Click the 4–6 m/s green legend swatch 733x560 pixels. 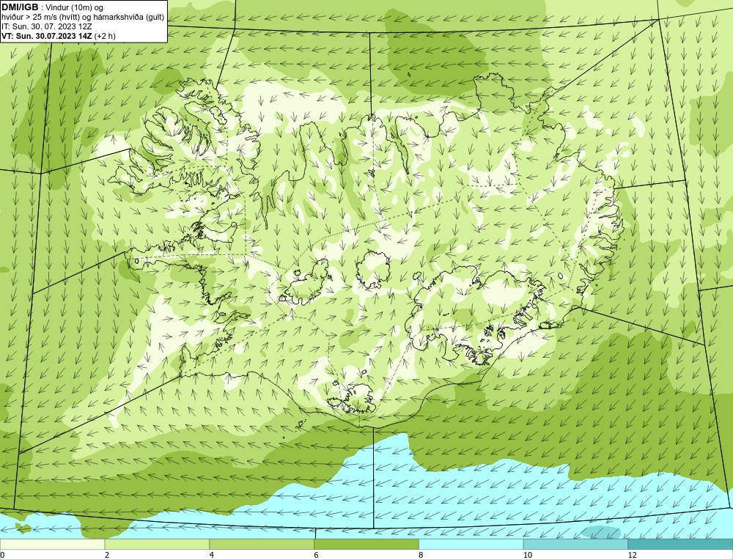(262, 544)
